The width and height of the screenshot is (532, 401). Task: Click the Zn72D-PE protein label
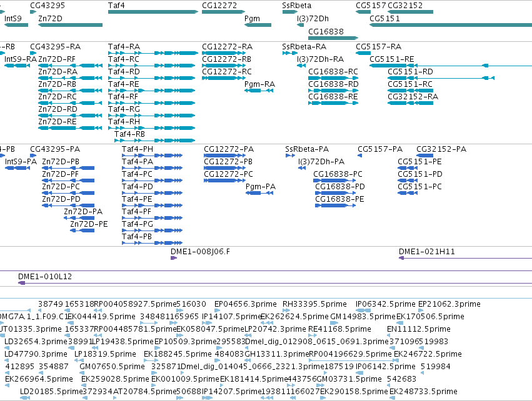pyautogui.click(x=89, y=224)
